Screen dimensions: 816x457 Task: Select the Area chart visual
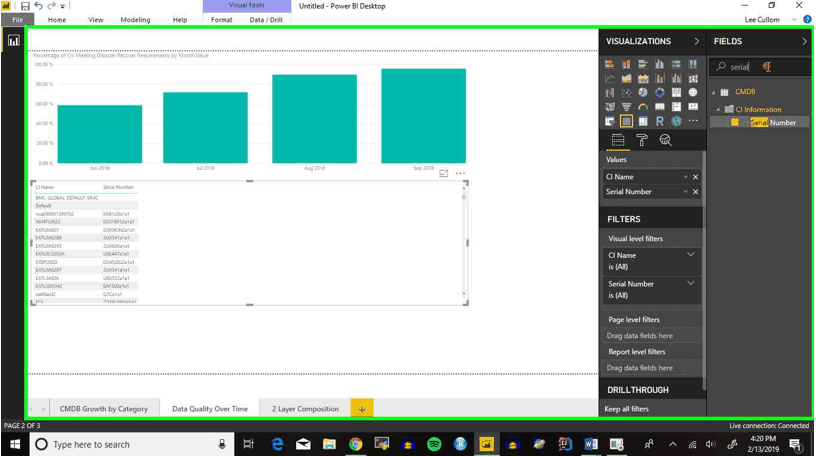click(x=626, y=79)
